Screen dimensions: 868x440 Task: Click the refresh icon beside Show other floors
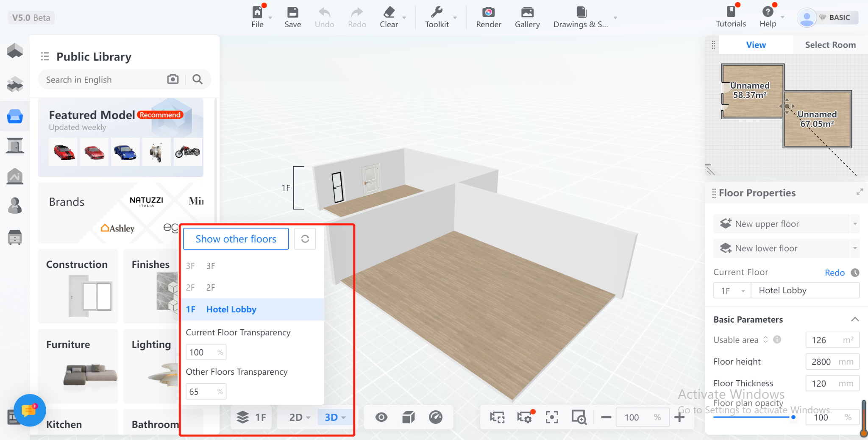point(305,239)
